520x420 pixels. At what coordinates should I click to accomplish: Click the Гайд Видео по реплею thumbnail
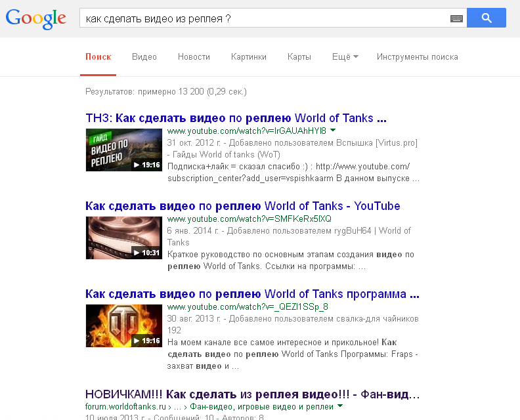click(x=123, y=150)
